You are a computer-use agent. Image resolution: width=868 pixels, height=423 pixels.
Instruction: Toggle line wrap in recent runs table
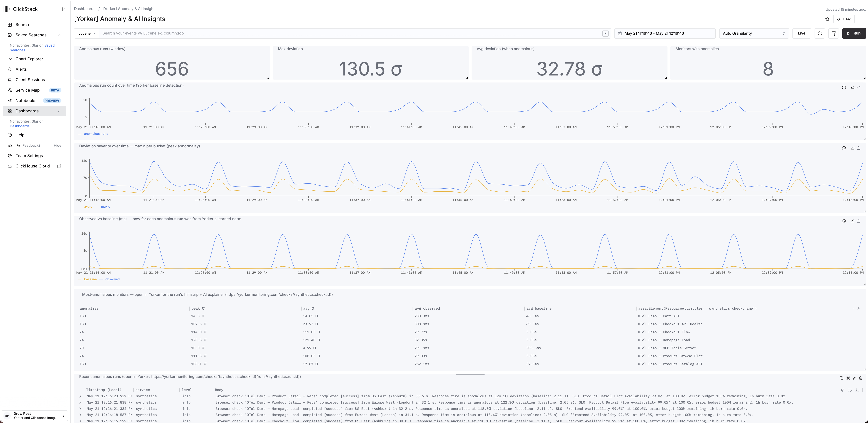[x=850, y=390]
